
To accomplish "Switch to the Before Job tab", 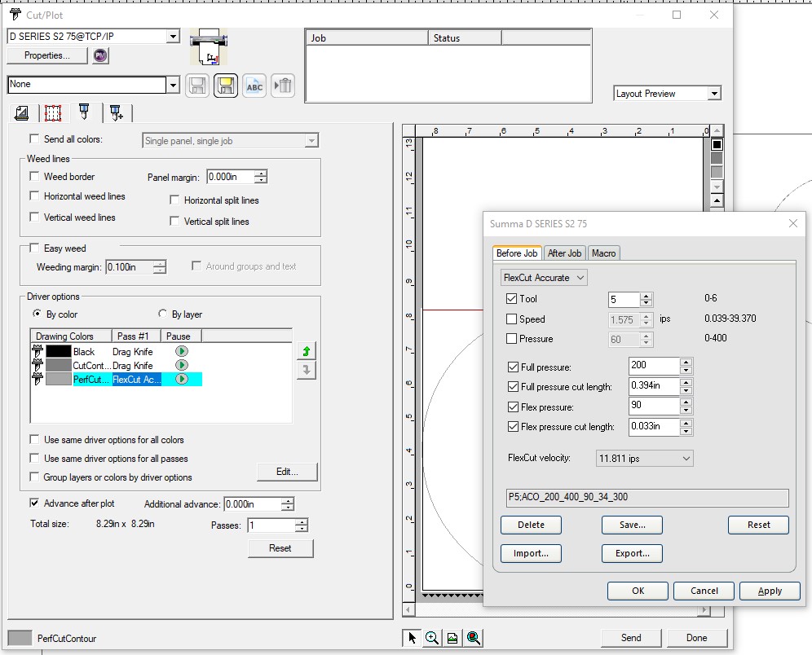I will 516,253.
